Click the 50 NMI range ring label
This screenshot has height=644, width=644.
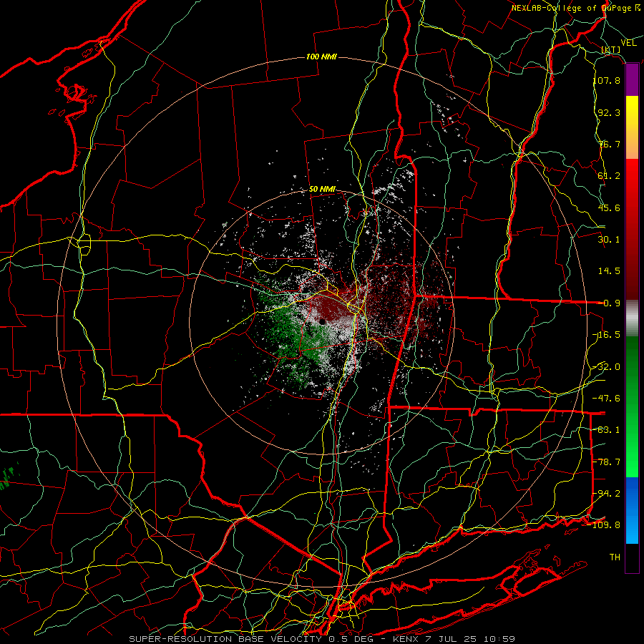323,190
